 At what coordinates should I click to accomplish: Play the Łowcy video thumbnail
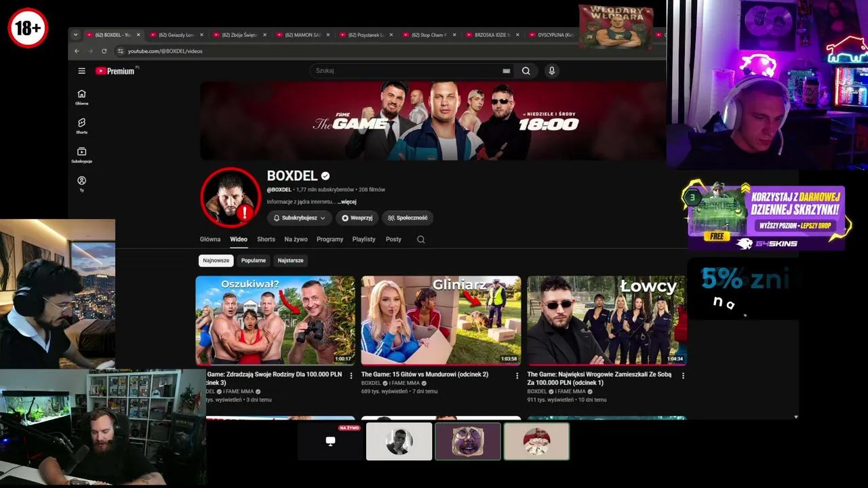[x=607, y=320]
